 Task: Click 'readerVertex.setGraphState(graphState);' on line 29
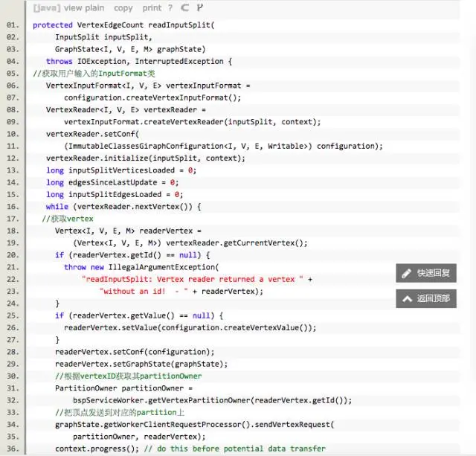[x=141, y=364]
